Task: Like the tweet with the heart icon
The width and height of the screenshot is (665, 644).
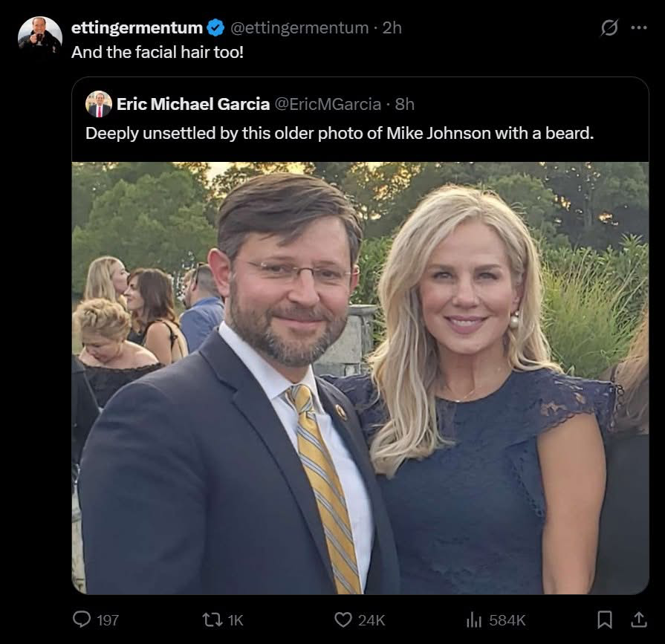Action: [x=343, y=619]
